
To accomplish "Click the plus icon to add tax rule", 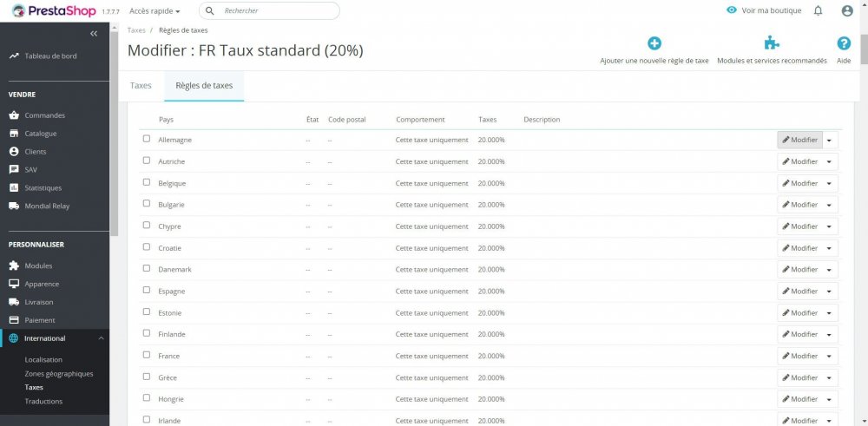I will (x=654, y=43).
